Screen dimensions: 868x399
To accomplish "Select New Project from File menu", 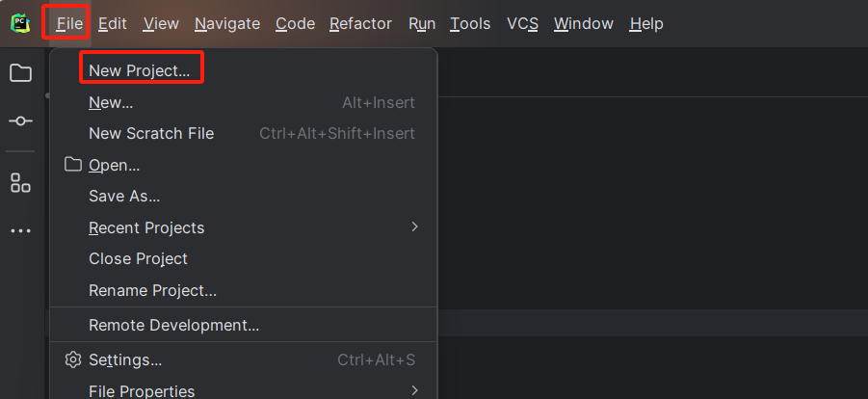I will click(139, 70).
